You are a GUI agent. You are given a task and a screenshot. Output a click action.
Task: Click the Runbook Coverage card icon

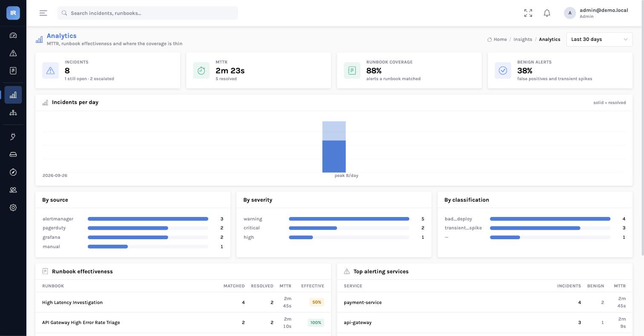(x=352, y=70)
